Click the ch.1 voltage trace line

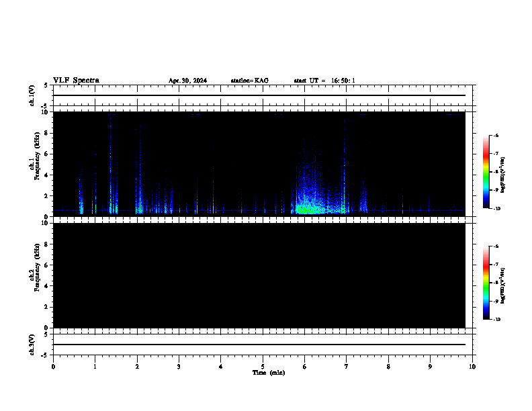[x=259, y=95]
